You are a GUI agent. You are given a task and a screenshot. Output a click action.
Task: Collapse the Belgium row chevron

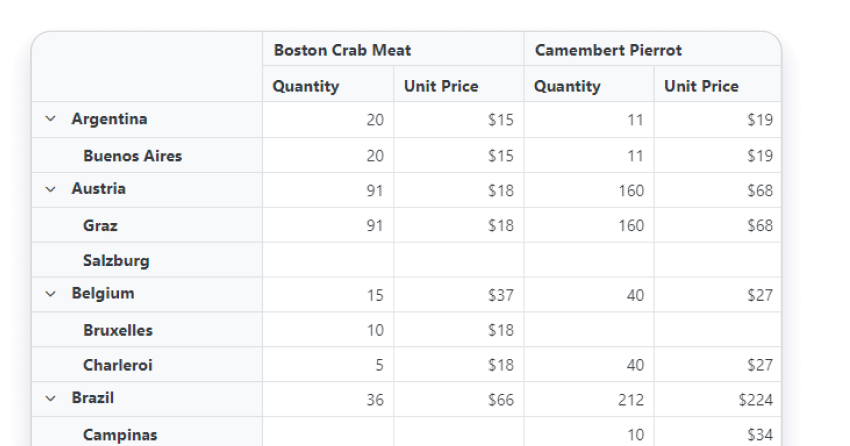pos(50,294)
